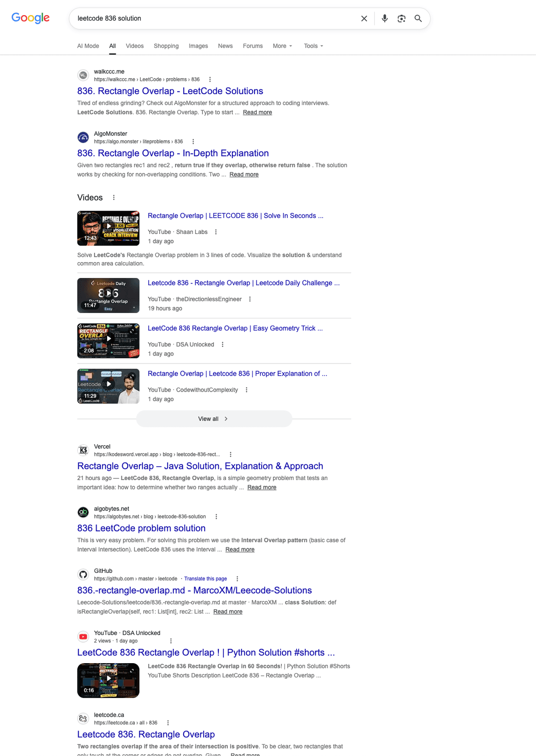Switch to Images tab

point(198,46)
